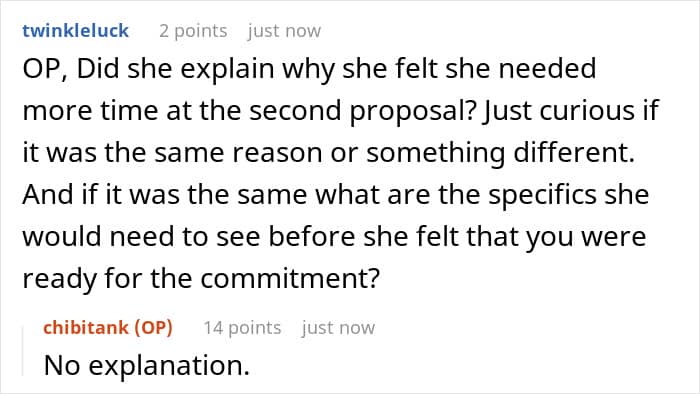Screen dimensions: 700x394
Task: Click the final line 'ready for the commitment?'
Action: click(x=201, y=278)
